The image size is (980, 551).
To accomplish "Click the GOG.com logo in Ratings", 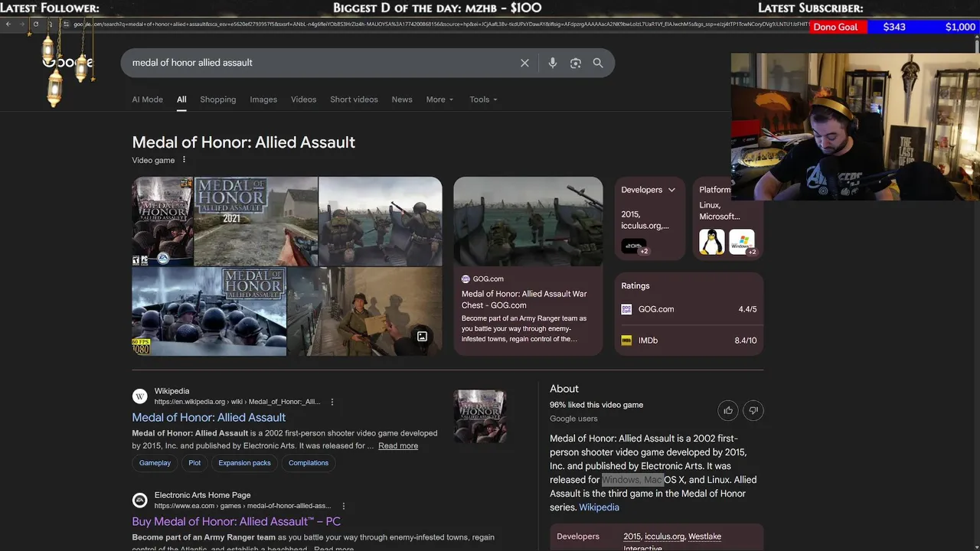I will point(626,309).
